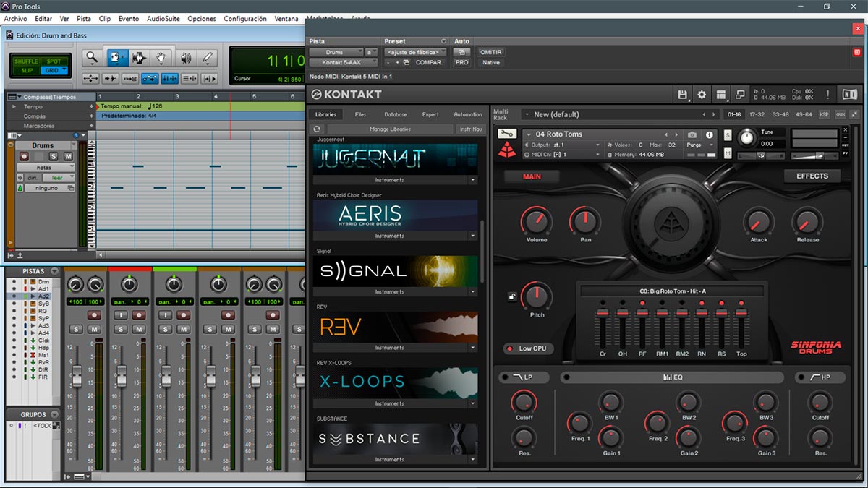Click the OMITIR bypass button
The image size is (868, 488).
(491, 52)
